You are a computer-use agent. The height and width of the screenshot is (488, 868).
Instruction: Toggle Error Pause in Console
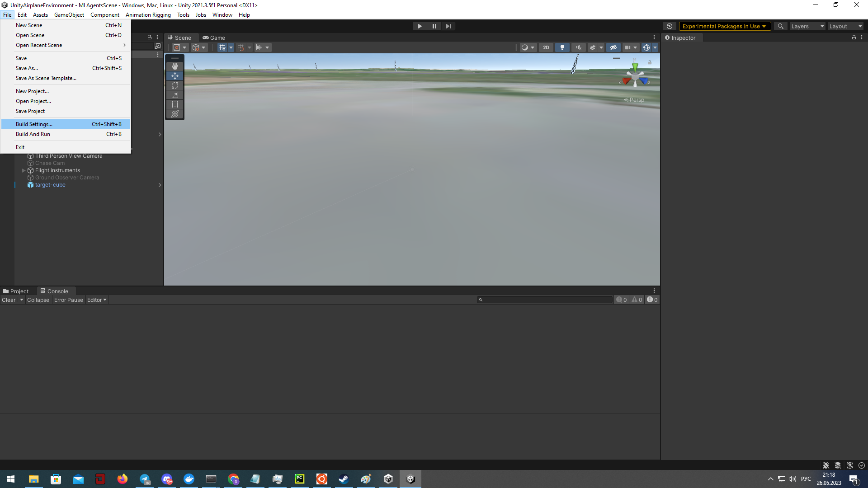tap(69, 300)
